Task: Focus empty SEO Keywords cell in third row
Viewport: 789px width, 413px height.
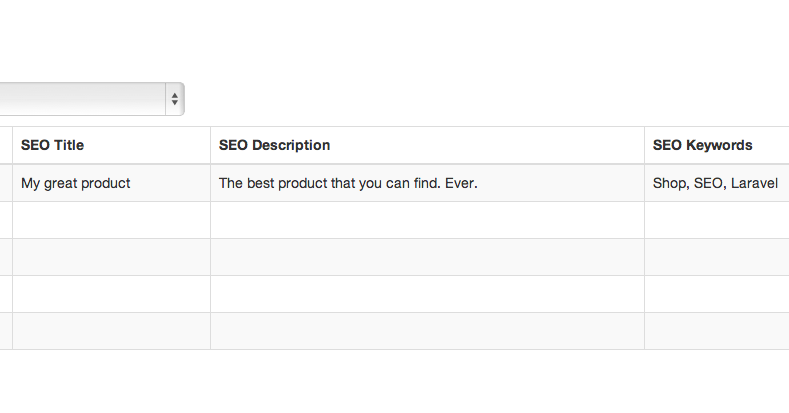Action: click(x=716, y=257)
